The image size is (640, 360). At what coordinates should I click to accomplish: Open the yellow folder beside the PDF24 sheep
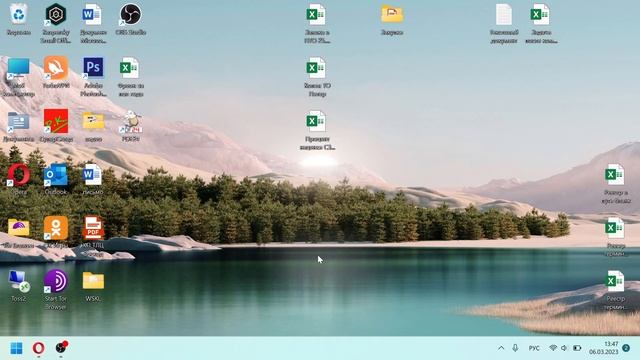pos(93,122)
